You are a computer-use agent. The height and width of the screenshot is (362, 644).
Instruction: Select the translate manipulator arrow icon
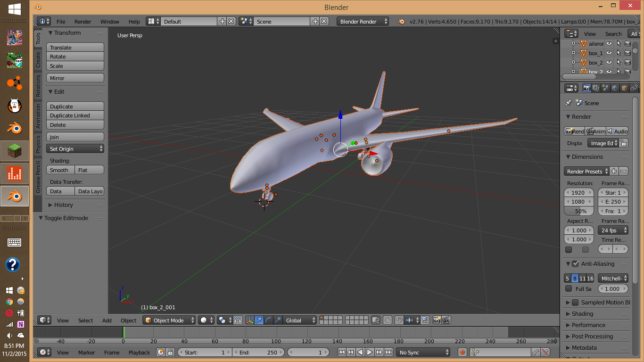click(259, 320)
